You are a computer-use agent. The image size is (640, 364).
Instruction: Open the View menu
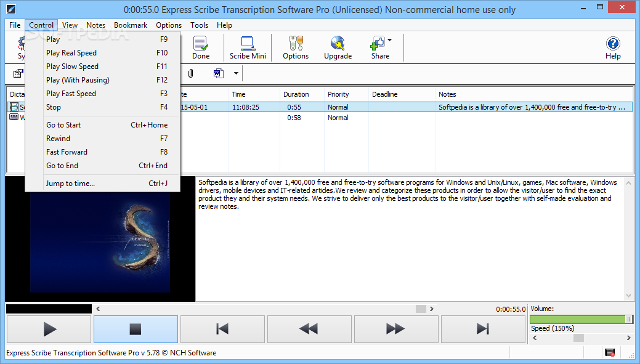pos(70,25)
